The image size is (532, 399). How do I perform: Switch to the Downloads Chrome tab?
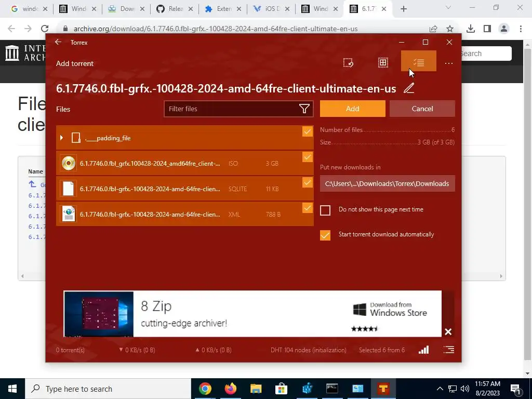pos(127,9)
